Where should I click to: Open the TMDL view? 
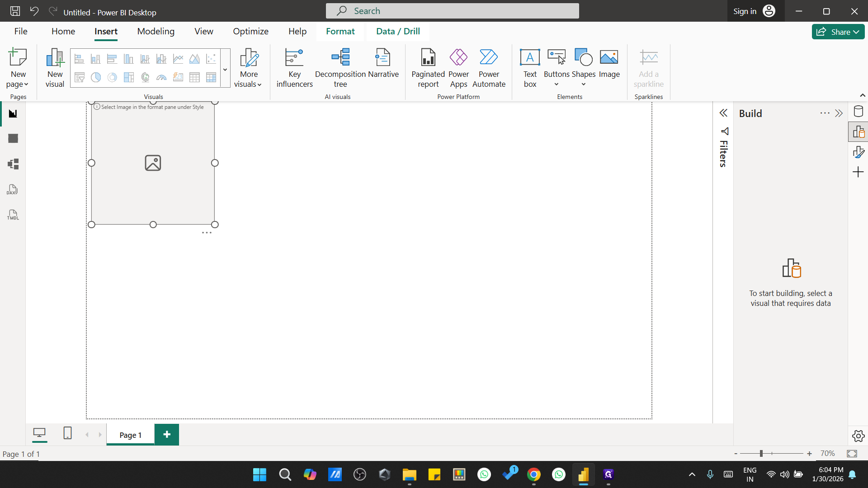coord(13,215)
